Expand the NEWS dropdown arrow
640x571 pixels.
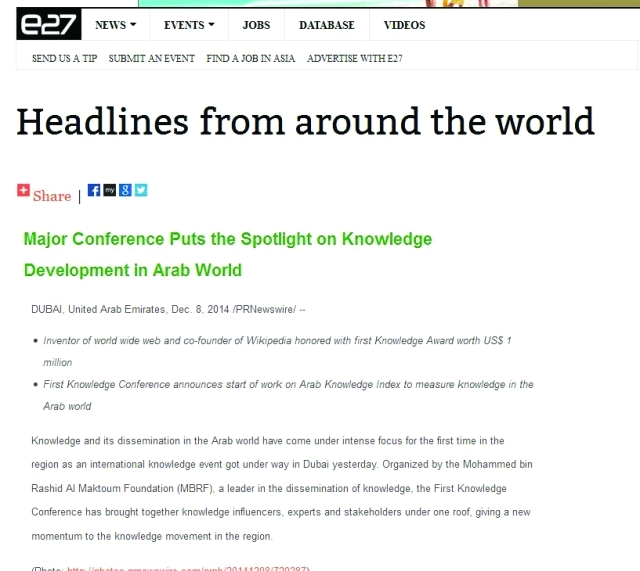coord(133,25)
